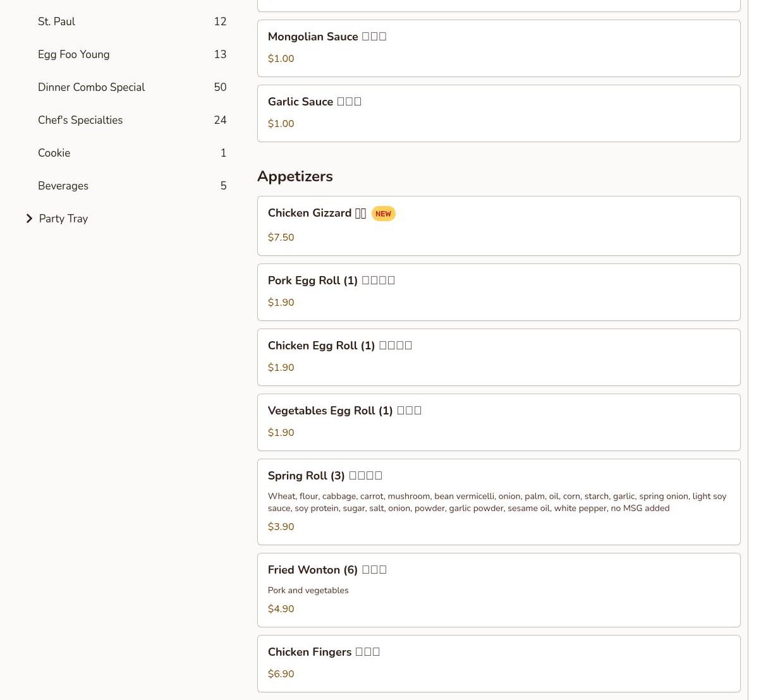
Task: Select Egg Foo Young category
Action: pos(74,54)
